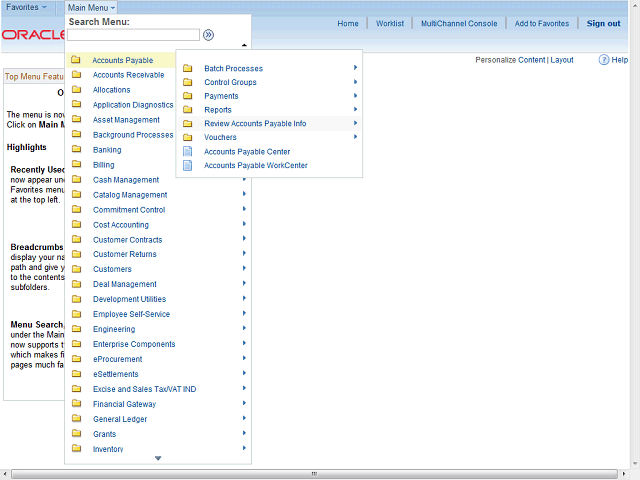Expand the Grants submenu arrow

coord(244,434)
